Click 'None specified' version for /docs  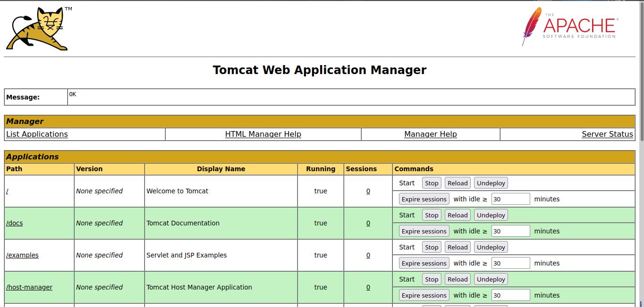(x=99, y=223)
